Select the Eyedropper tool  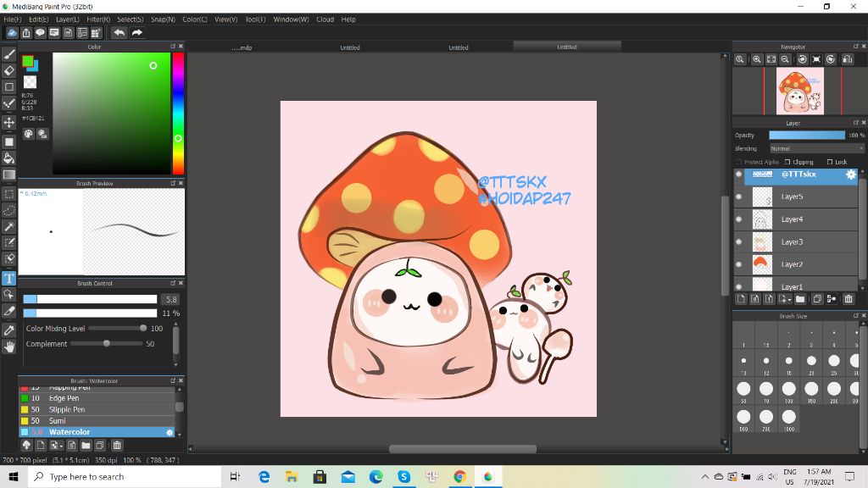tap(8, 330)
